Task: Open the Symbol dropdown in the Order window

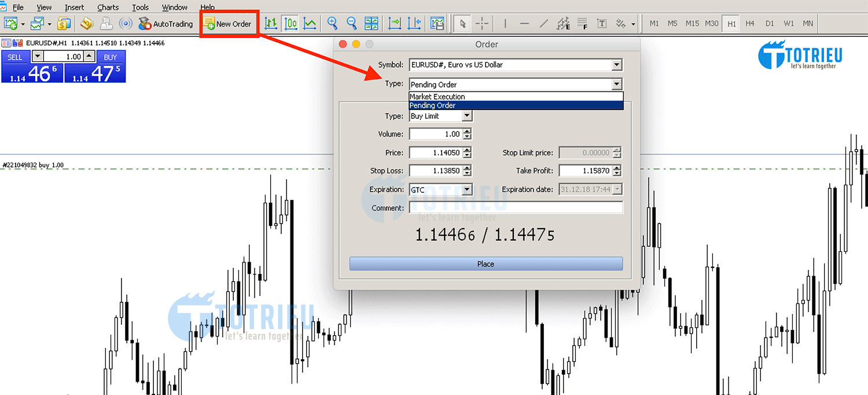Action: point(616,64)
